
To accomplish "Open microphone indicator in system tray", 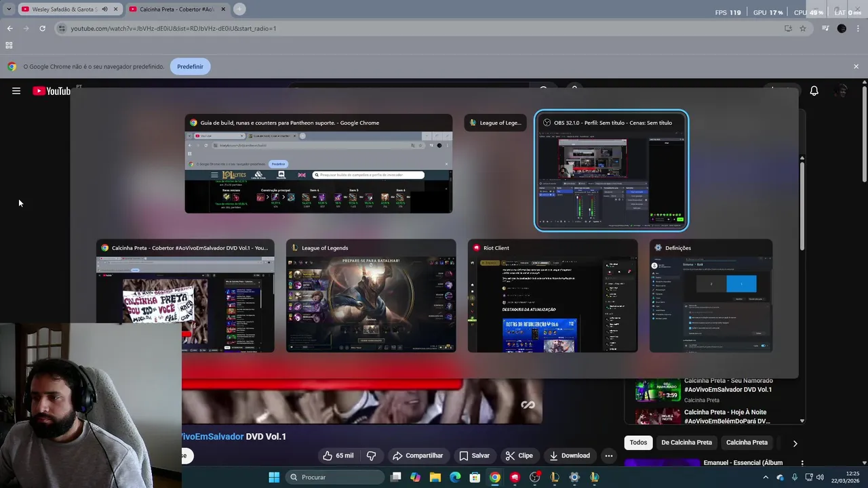I will tap(794, 477).
